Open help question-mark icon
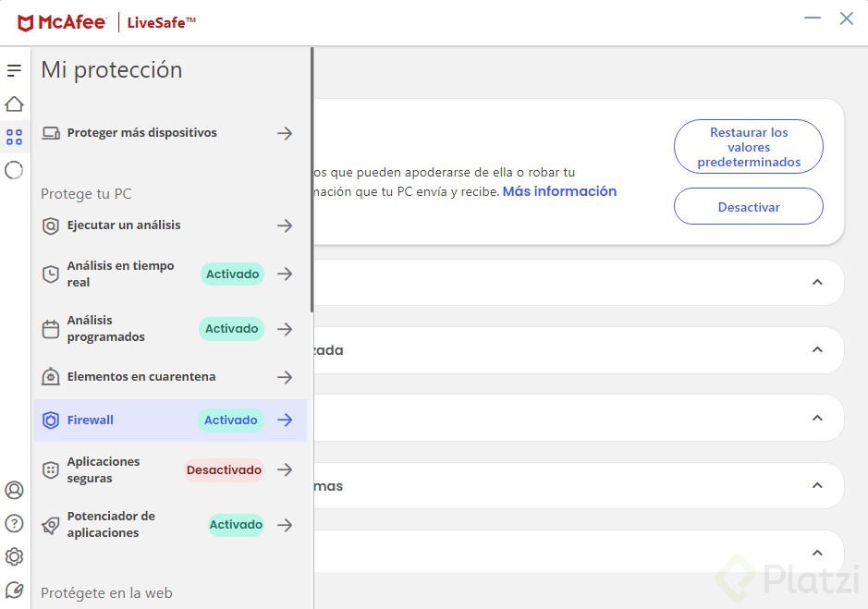868x609 pixels. click(15, 523)
